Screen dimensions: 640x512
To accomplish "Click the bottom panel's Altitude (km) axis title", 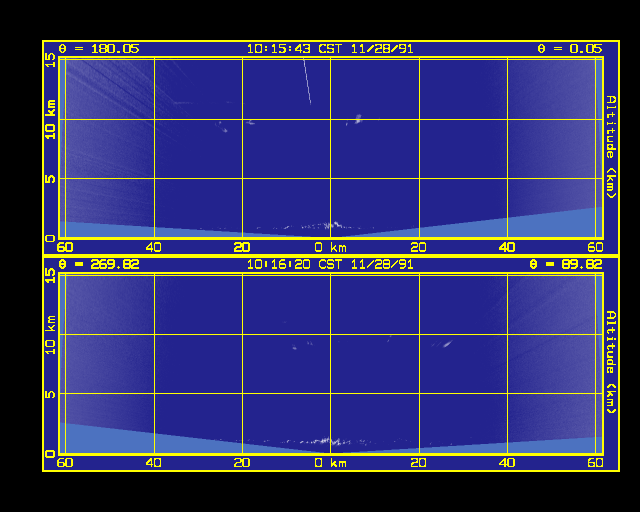I will click(x=611, y=362).
